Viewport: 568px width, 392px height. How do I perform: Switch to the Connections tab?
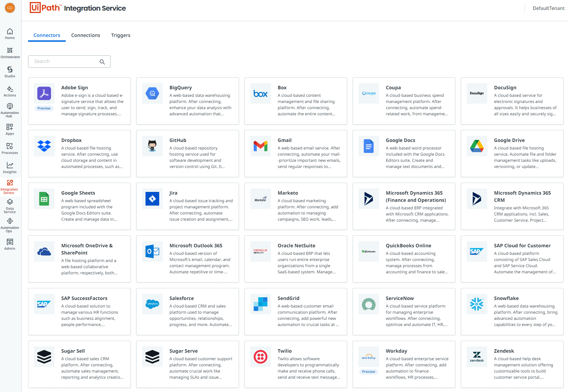86,35
